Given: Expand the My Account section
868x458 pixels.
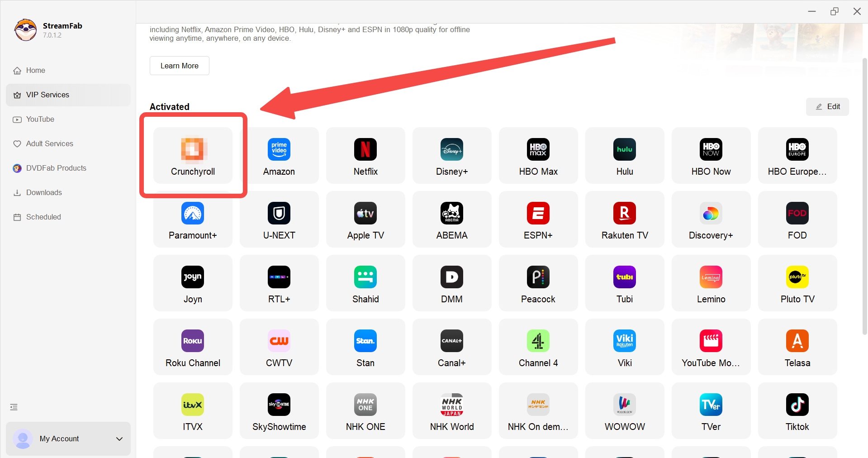Looking at the screenshot, I should tap(68, 439).
